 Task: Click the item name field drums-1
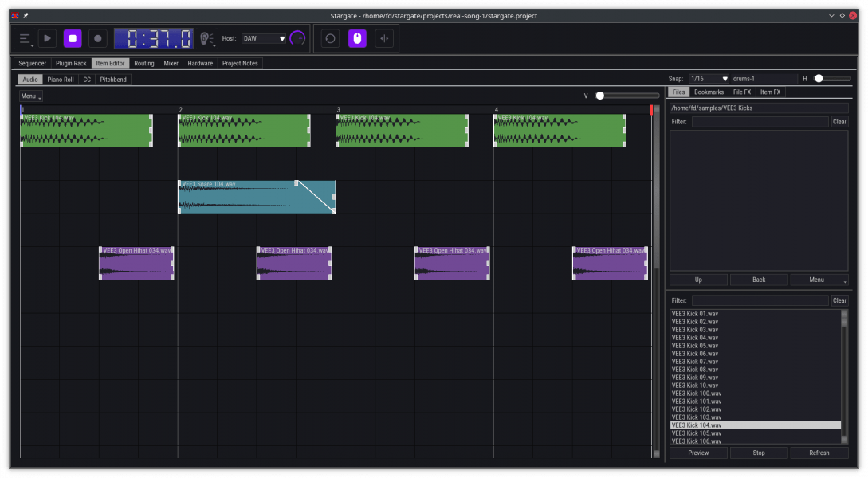764,79
